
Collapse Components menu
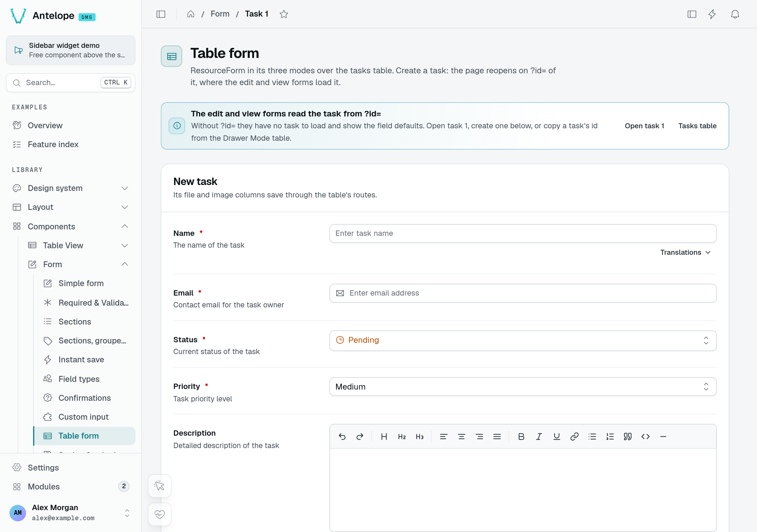pyautogui.click(x=71, y=226)
